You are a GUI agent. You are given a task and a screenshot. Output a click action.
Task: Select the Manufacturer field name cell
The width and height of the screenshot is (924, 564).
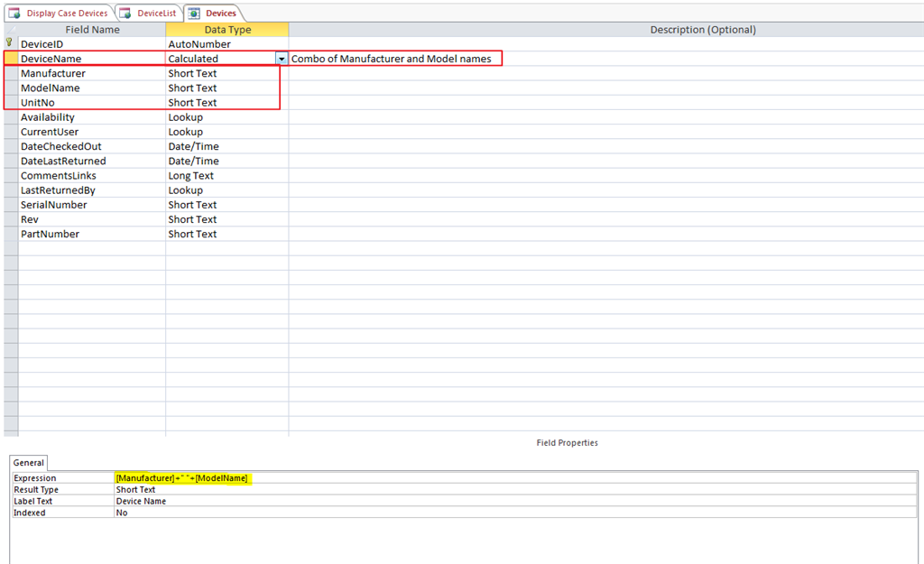click(x=92, y=73)
